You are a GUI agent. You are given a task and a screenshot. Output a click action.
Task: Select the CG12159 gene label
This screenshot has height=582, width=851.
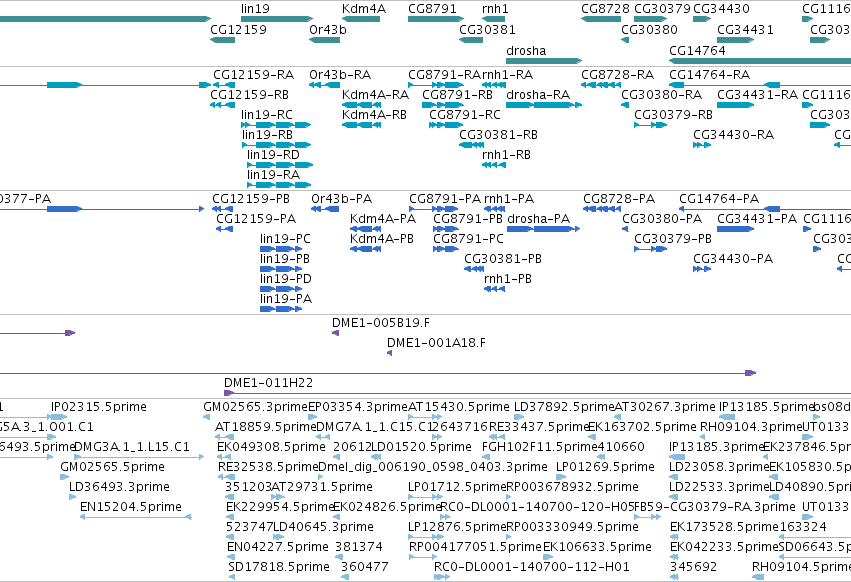[x=238, y=29]
